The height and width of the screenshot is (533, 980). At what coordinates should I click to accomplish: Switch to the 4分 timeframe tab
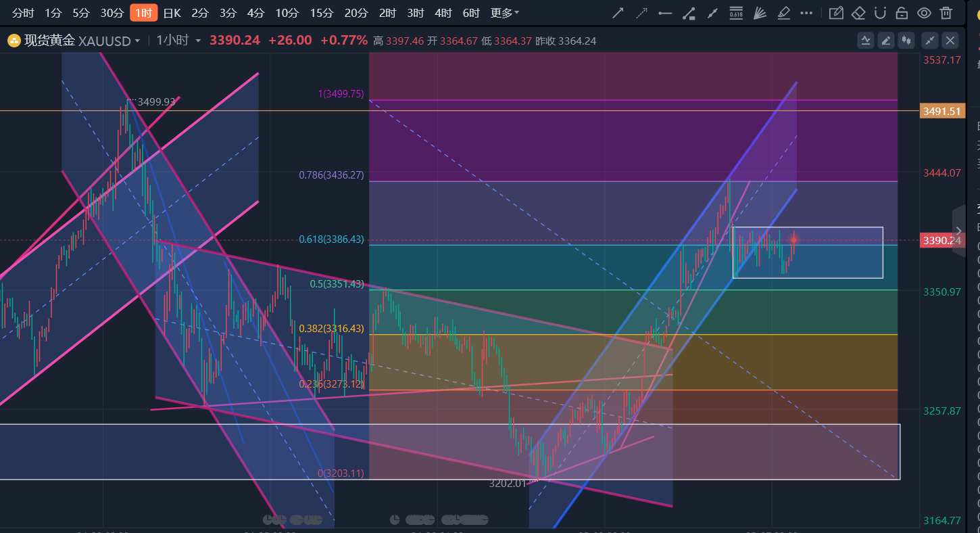255,13
